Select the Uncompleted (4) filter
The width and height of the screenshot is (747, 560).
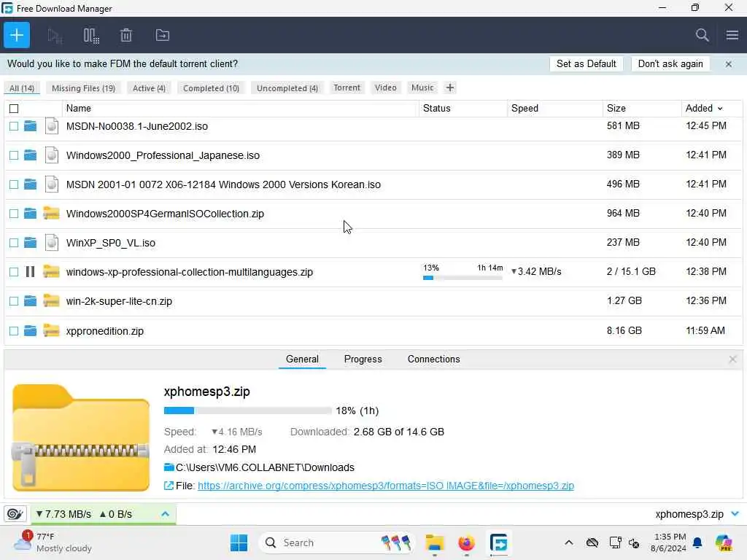(x=287, y=88)
